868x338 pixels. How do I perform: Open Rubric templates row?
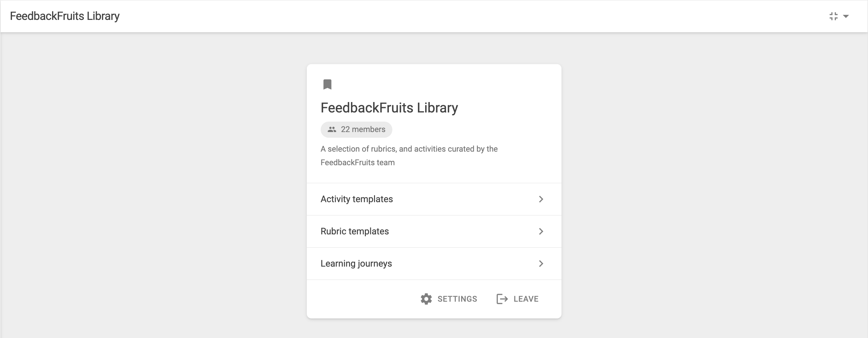point(434,232)
